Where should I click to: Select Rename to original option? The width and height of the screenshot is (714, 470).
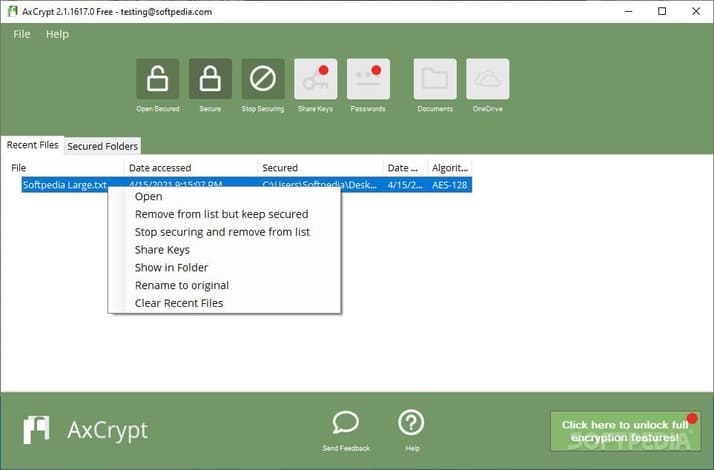[183, 285]
